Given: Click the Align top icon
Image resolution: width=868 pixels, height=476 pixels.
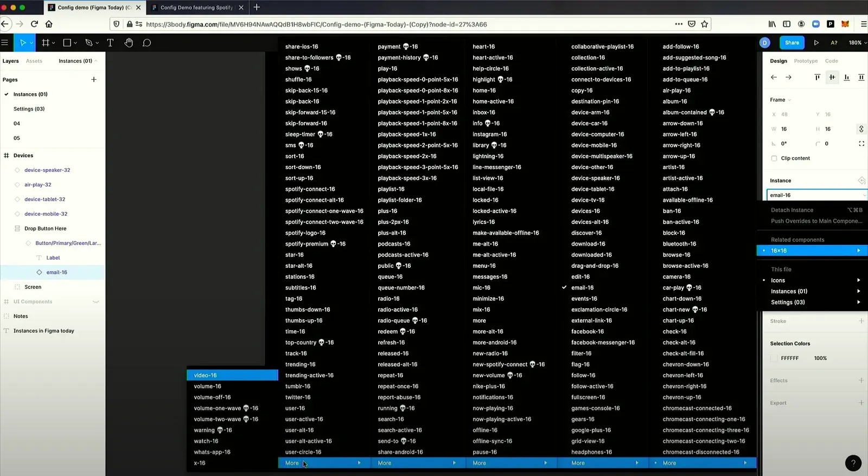Looking at the screenshot, I should click(x=818, y=78).
